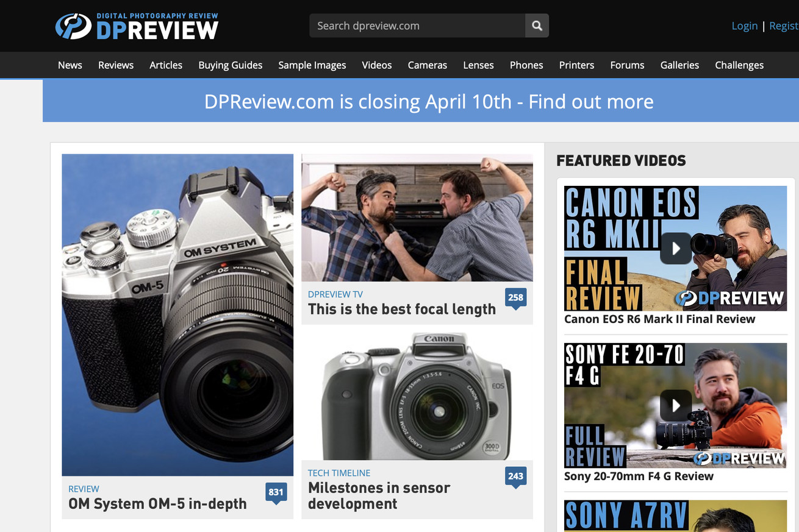Click the OM-5 camera image
This screenshot has height=532, width=799.
pyautogui.click(x=177, y=314)
